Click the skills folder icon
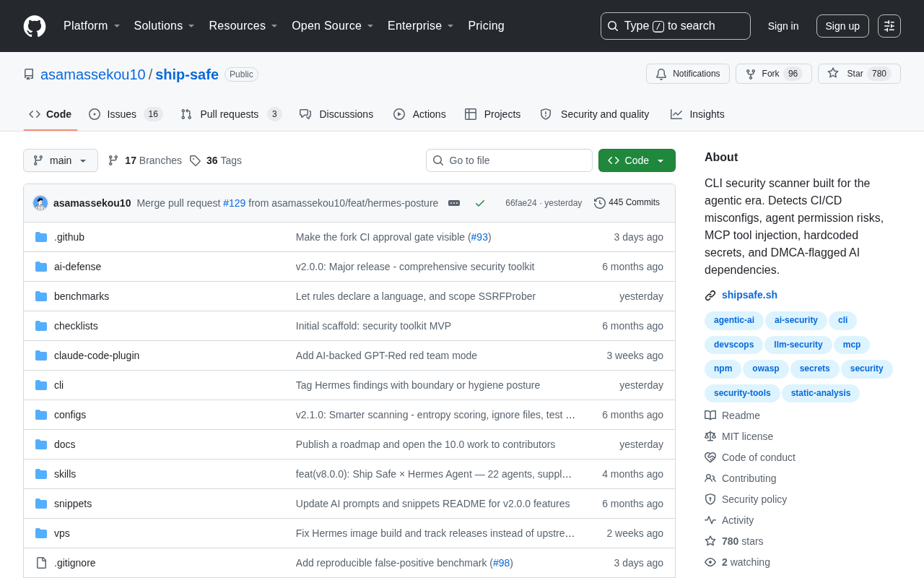Viewport: 924px width, 578px height. 41,474
